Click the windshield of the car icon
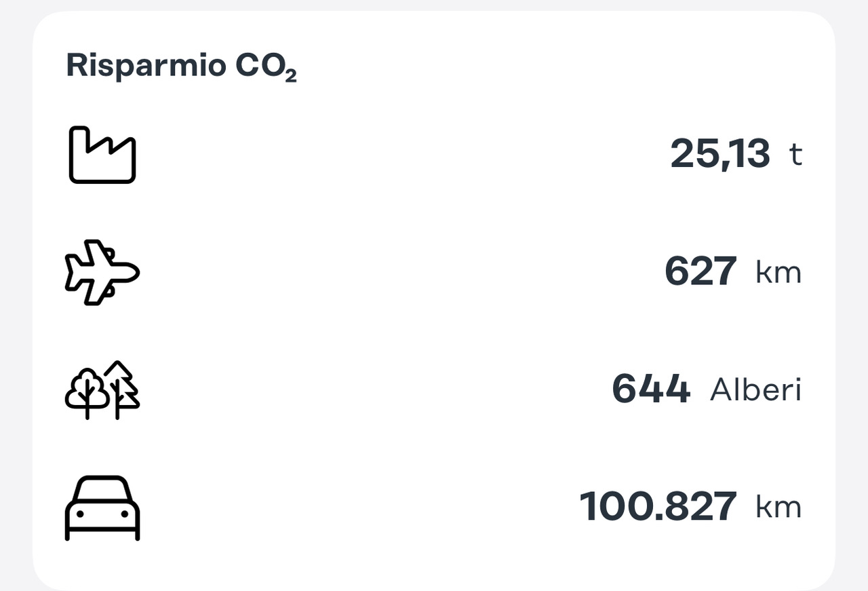868x591 pixels. [102, 491]
